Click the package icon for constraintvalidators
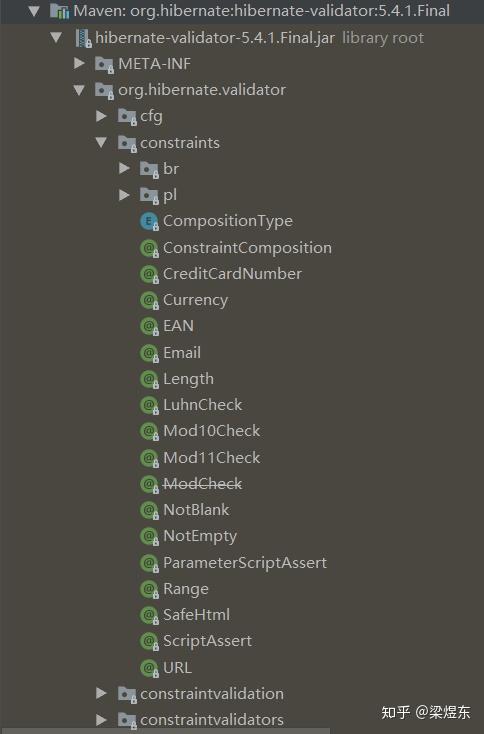The width and height of the screenshot is (484, 734). [127, 720]
